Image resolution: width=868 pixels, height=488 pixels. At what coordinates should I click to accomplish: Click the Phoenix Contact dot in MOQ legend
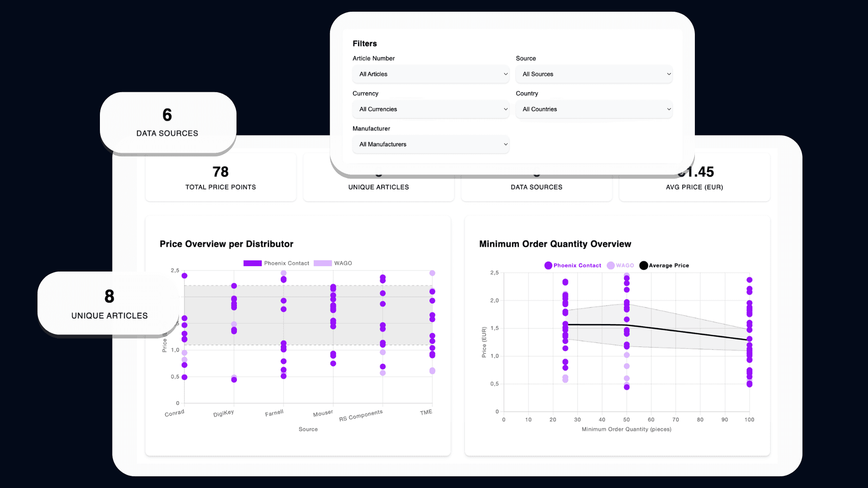(548, 265)
